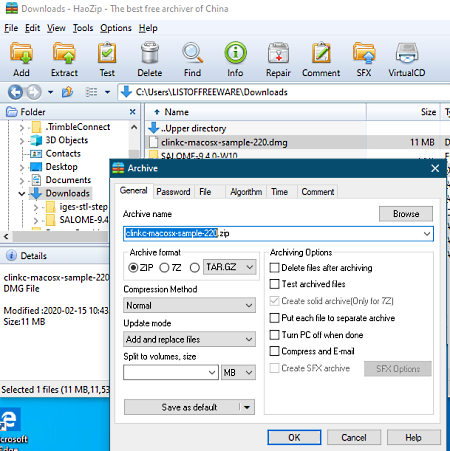Screen dimensions: 450x451
Task: Open the Info tool
Action: [x=235, y=53]
